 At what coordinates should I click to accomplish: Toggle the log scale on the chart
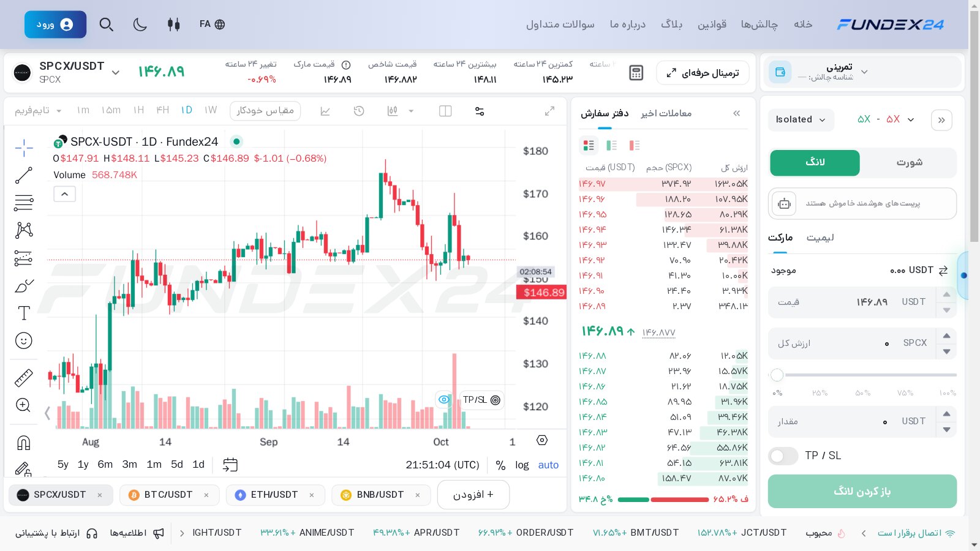[x=522, y=465]
